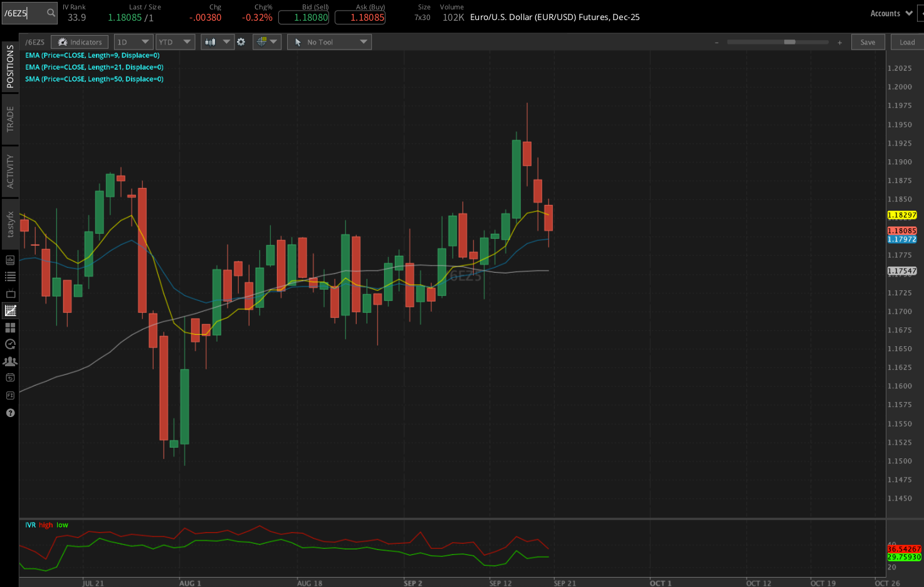Image resolution: width=924 pixels, height=587 pixels.
Task: Open the candlestick chart style dropdown
Action: click(218, 42)
